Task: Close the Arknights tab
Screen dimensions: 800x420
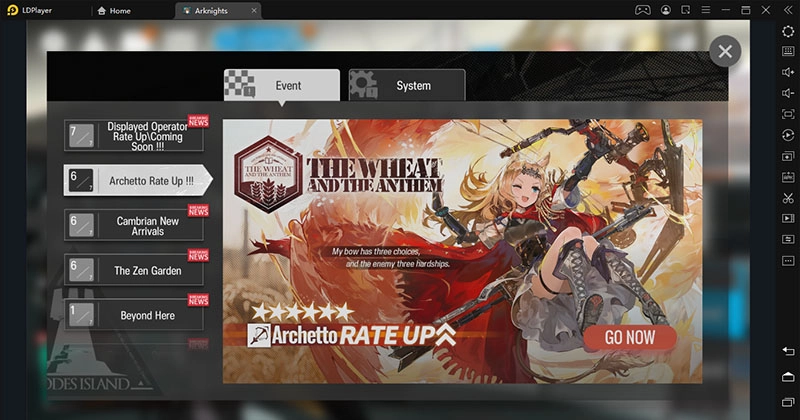Action: (x=254, y=11)
